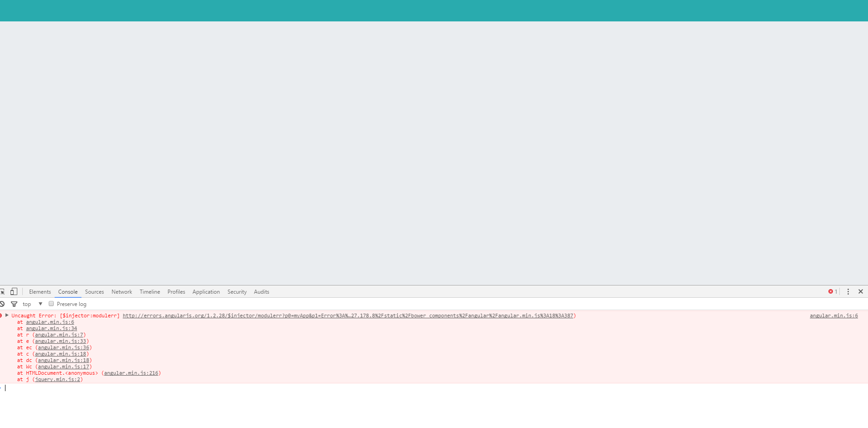Viewport: 868px width, 428px height.
Task: Click the error icon beside the Uncaught Error
Action: (1, 315)
